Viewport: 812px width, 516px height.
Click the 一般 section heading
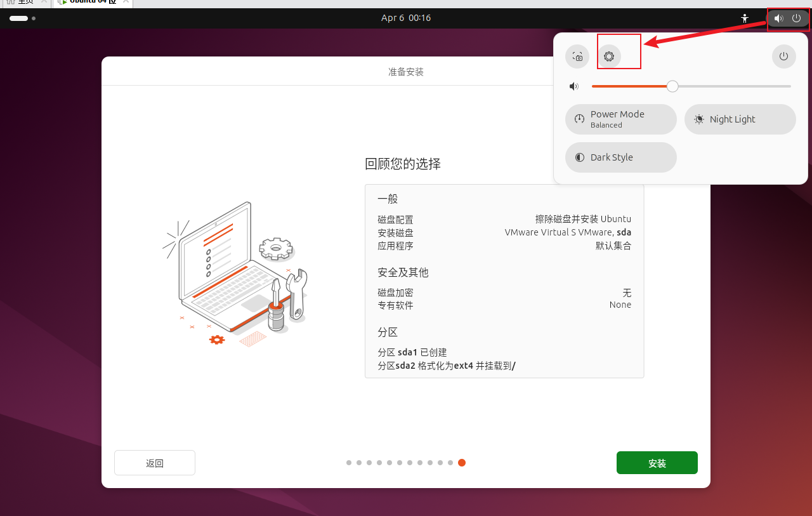(388, 199)
